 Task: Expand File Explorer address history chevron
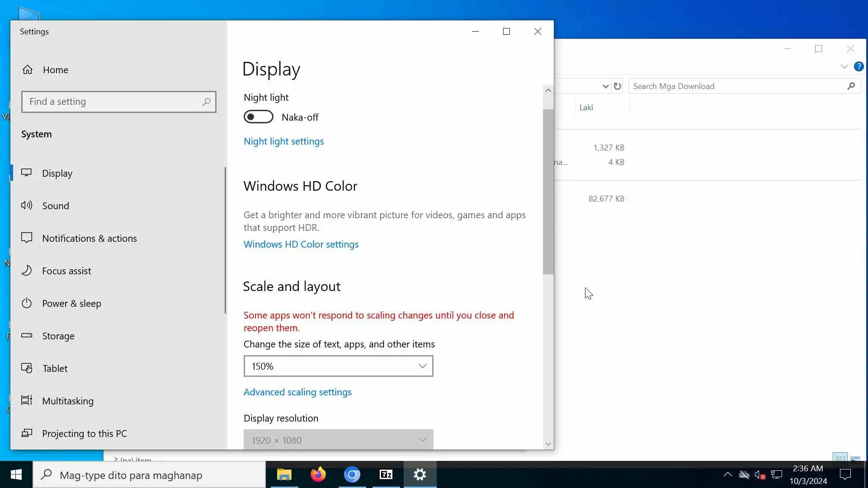[605, 86]
